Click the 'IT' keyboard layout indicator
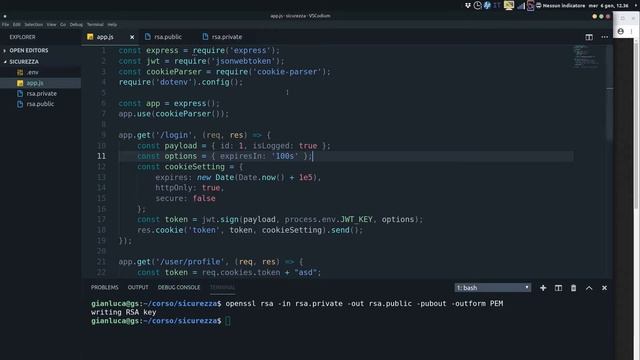640x360 pixels. (497, 6)
